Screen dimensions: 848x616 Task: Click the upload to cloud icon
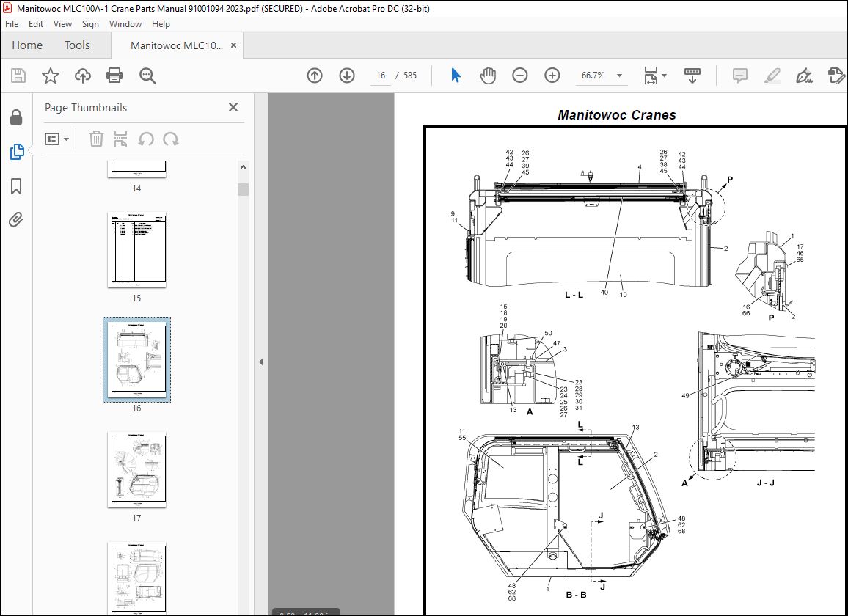[82, 76]
